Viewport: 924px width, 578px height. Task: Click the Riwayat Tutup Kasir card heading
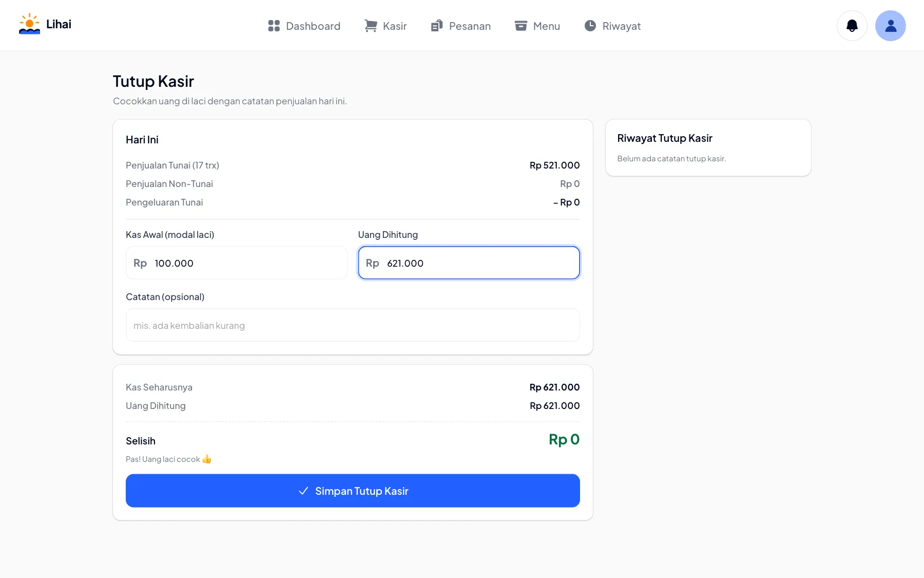pyautogui.click(x=665, y=138)
